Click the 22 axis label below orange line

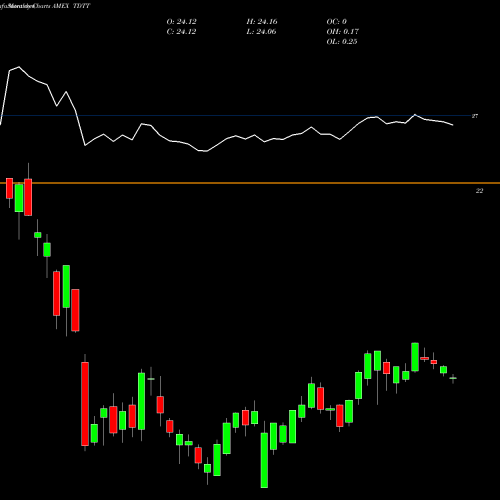coord(479,191)
